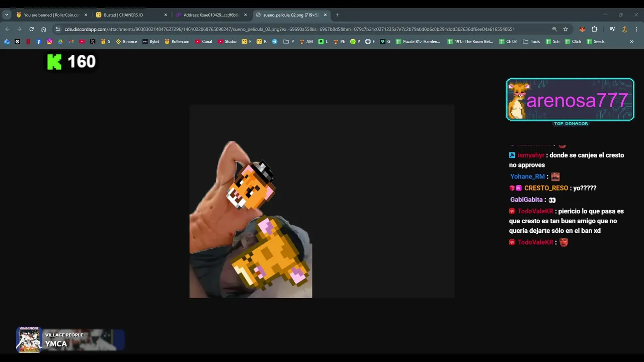Viewport: 644px width, 362px height.
Task: Open the P bookmarks folder
Action: point(289,42)
